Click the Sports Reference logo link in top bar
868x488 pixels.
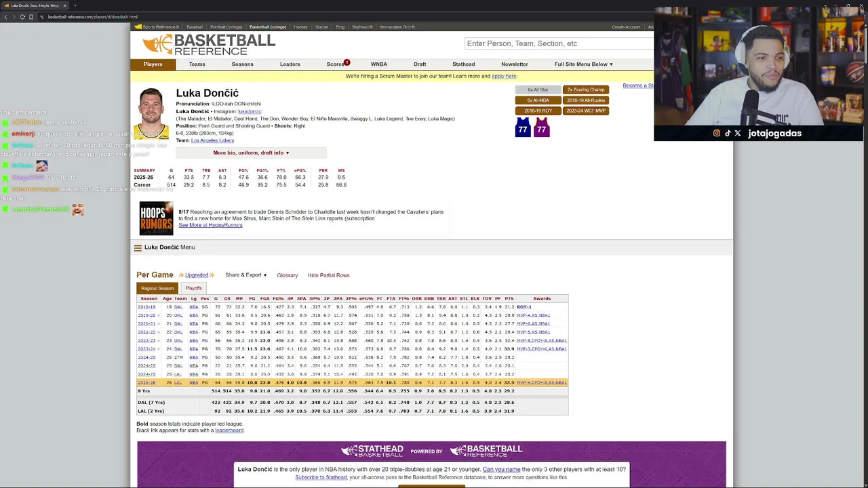click(x=157, y=27)
